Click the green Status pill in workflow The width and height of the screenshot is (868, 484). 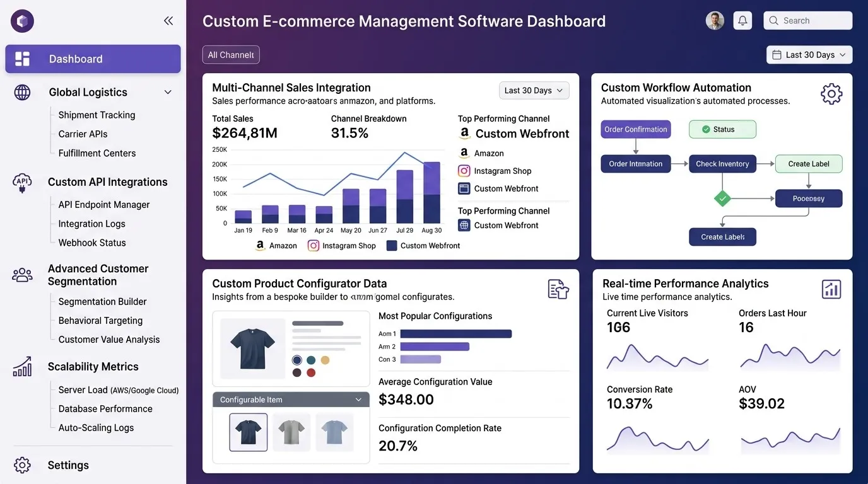pyautogui.click(x=722, y=129)
